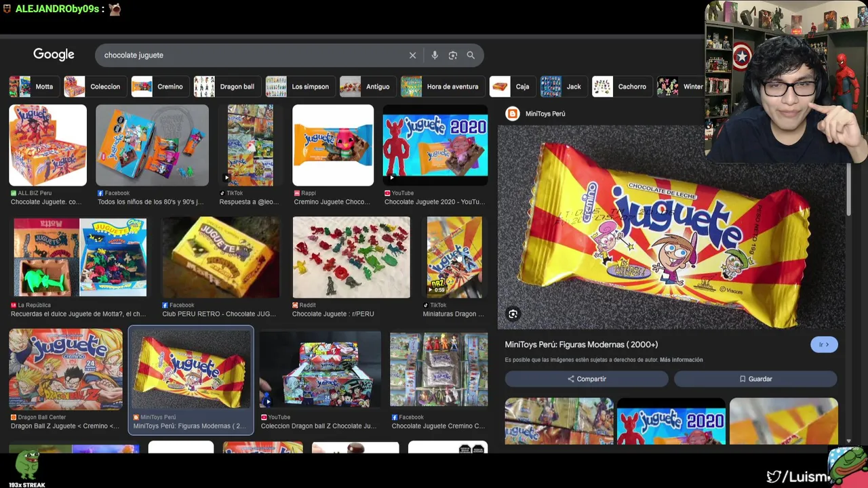
Task: Click 'Coleccion Dragon ball Z Chocolate' caption
Action: coord(319,426)
